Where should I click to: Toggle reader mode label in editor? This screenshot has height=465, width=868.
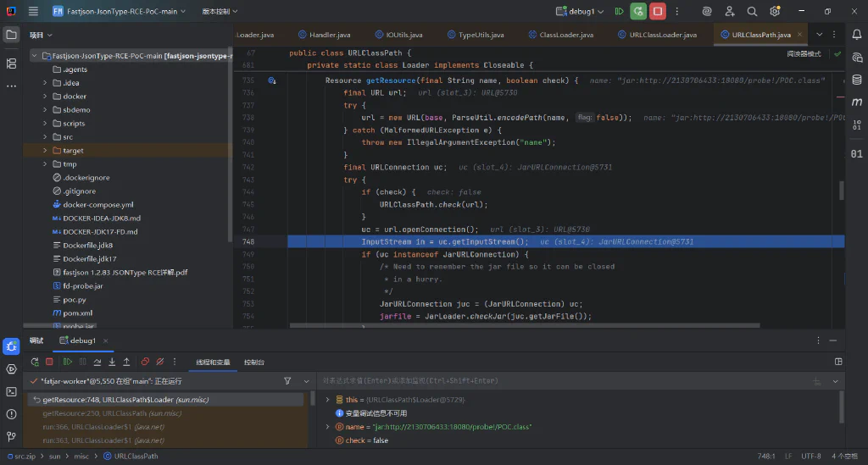[x=804, y=54]
